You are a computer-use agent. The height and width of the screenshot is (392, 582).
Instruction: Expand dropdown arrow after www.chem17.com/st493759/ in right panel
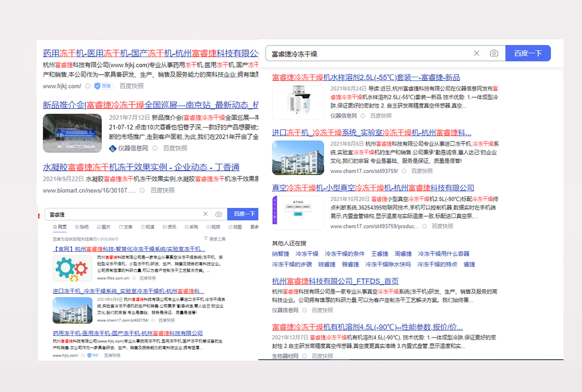pyautogui.click(x=404, y=171)
